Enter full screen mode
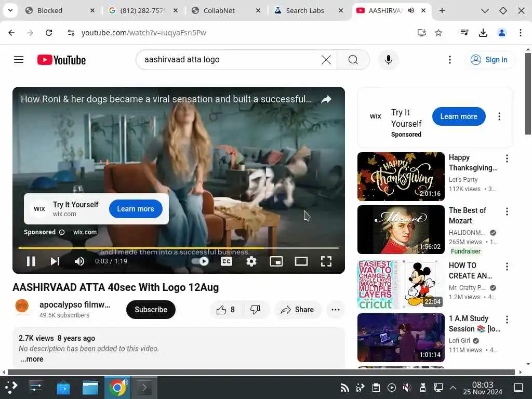The image size is (532, 399). (x=326, y=261)
